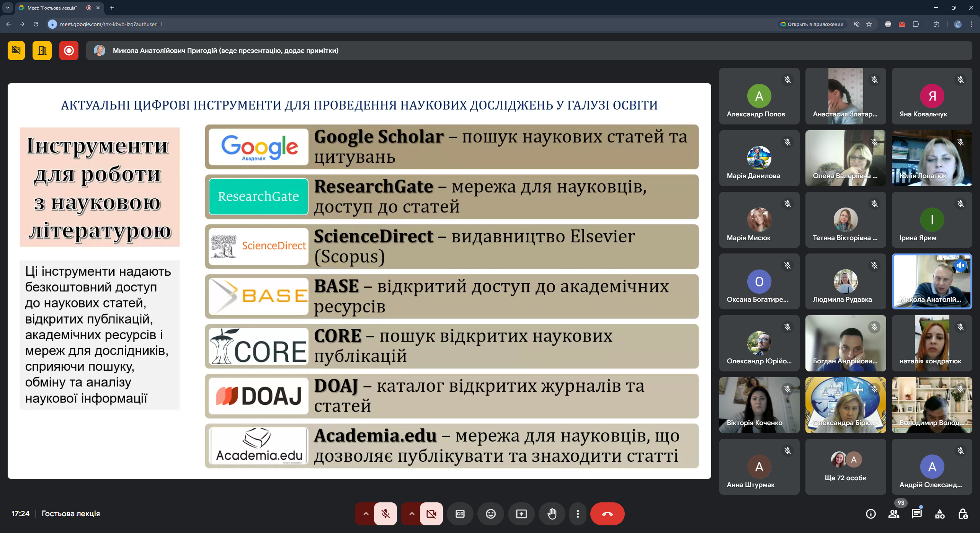Screen dimensions: 980x533
Task: Open the chat with everyone panel
Action: point(917,514)
